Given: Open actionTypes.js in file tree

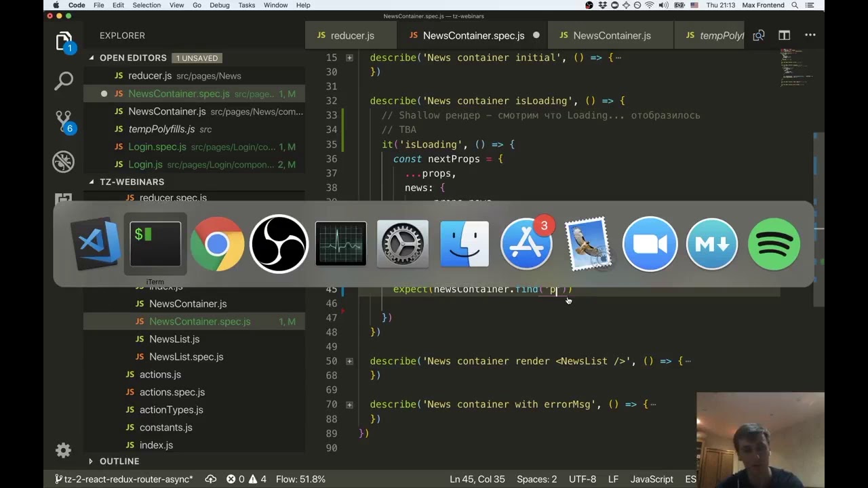Looking at the screenshot, I should click(x=194, y=409).
